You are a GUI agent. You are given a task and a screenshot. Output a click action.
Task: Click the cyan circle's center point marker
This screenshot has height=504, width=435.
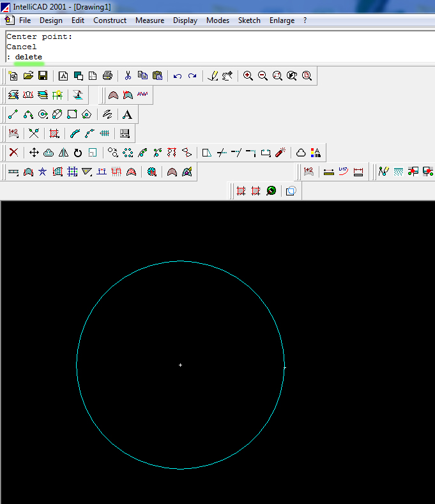click(180, 365)
